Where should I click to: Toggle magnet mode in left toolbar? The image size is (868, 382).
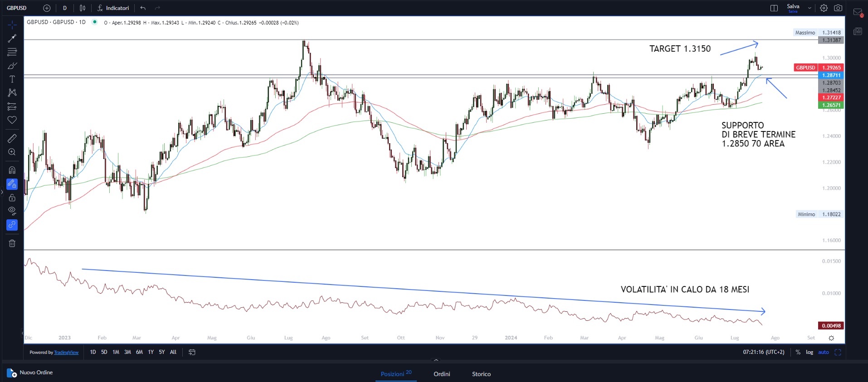point(12,170)
